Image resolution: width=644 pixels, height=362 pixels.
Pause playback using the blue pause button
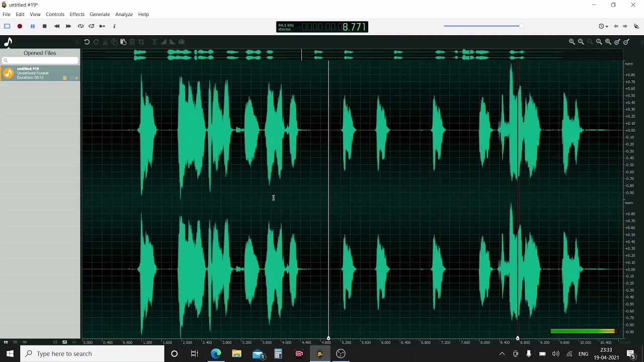(x=32, y=26)
